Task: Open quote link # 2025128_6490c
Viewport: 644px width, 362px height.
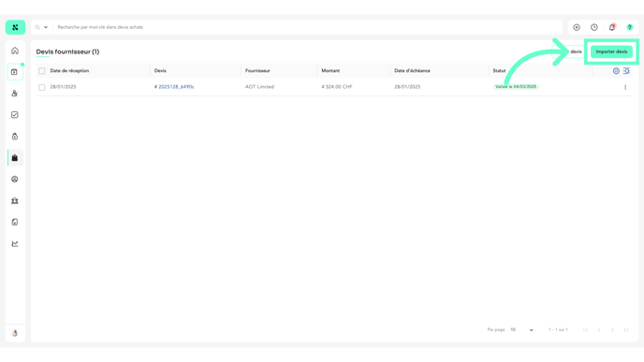Action: (x=174, y=87)
